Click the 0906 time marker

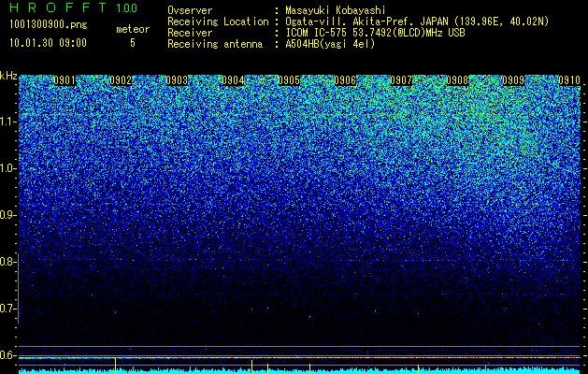coord(345,80)
